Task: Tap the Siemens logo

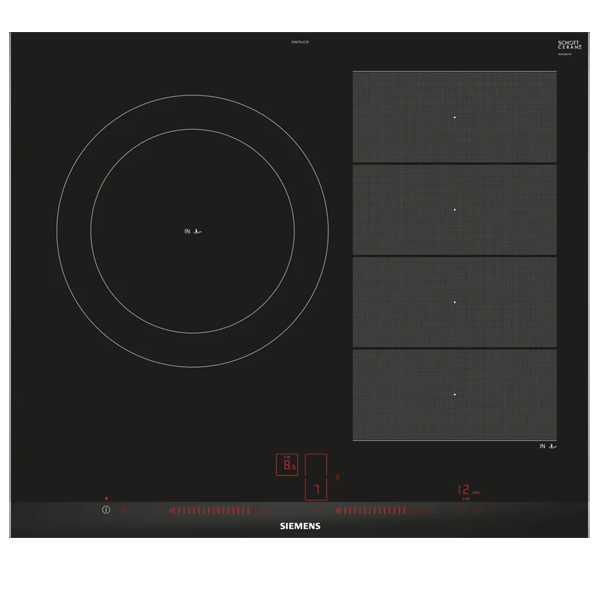Action: (x=300, y=525)
